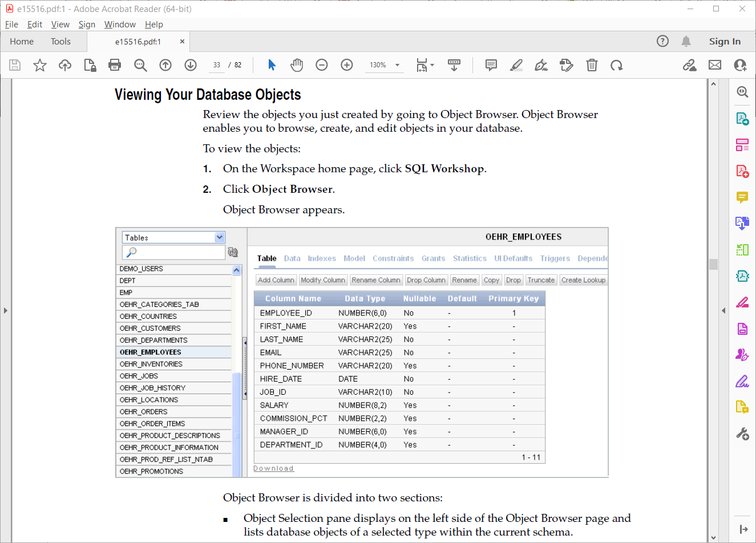Image resolution: width=756 pixels, height=543 pixels.
Task: Click the Delete trash icon
Action: [x=592, y=65]
